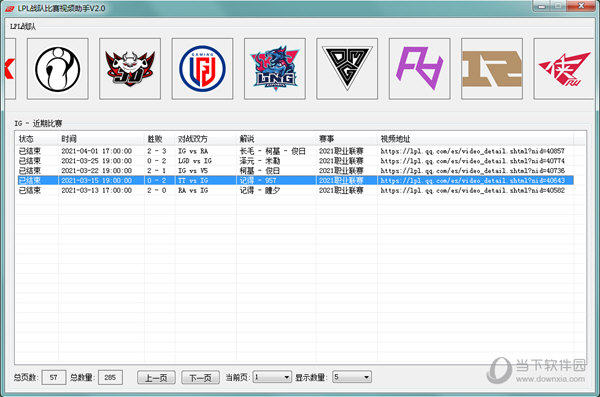Click the video URL ending in 40857
The height and width of the screenshot is (397, 600).
pyautogui.click(x=473, y=151)
